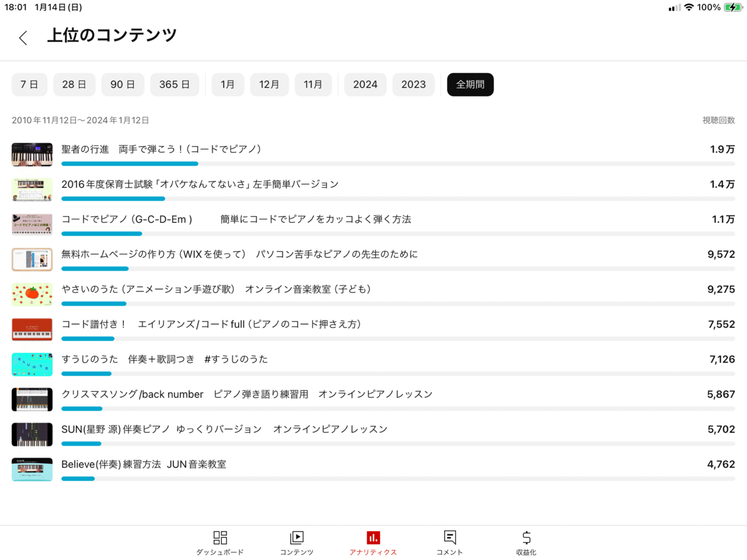Tap the Wi-Fi status icon
This screenshot has width=747, height=560.
689,8
